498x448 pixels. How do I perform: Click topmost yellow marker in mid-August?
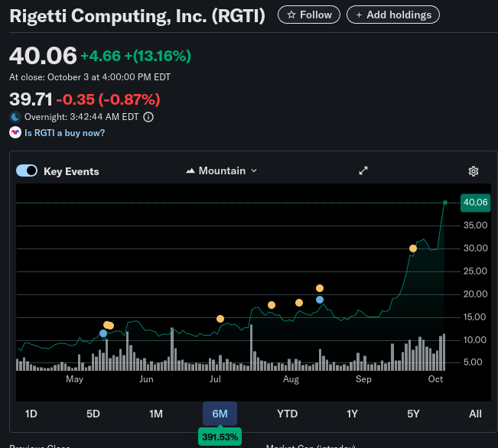click(320, 288)
